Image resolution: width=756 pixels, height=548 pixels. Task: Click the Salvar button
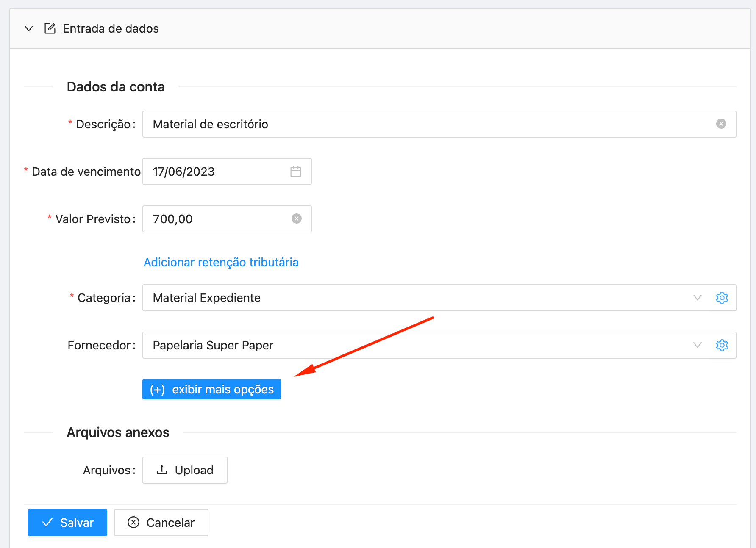click(x=67, y=523)
